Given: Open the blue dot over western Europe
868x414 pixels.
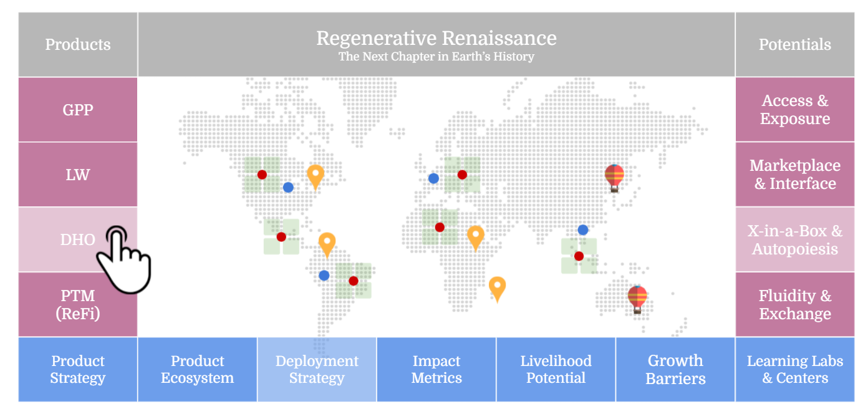Looking at the screenshot, I should tap(433, 178).
